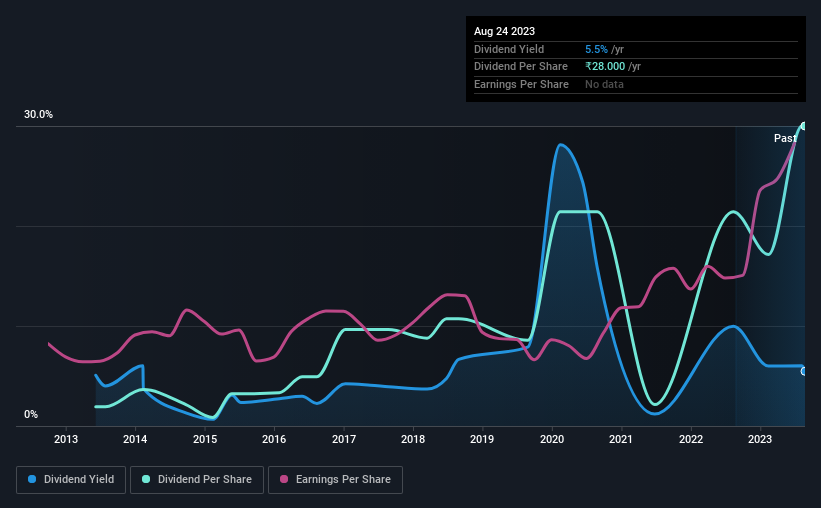Select the 2023 x-axis label
This screenshot has width=821, height=508.
coord(760,439)
